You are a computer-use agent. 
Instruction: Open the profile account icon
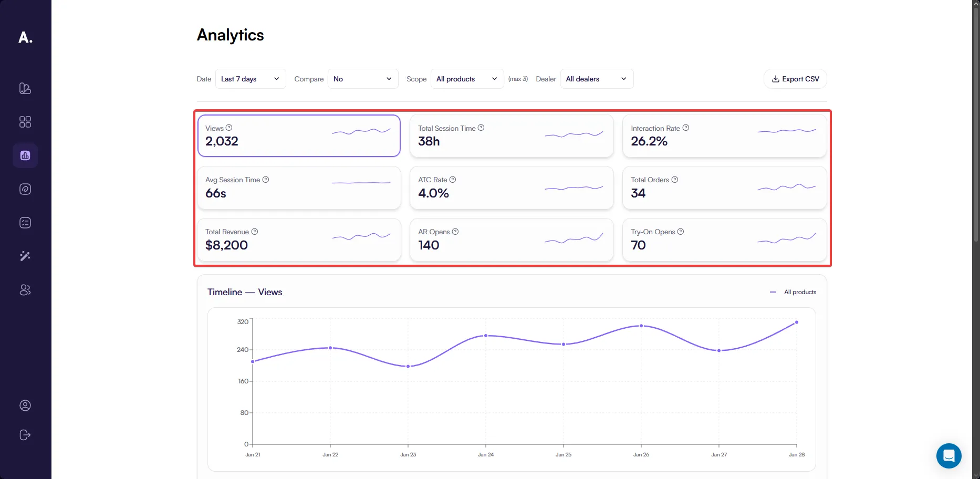(25, 405)
